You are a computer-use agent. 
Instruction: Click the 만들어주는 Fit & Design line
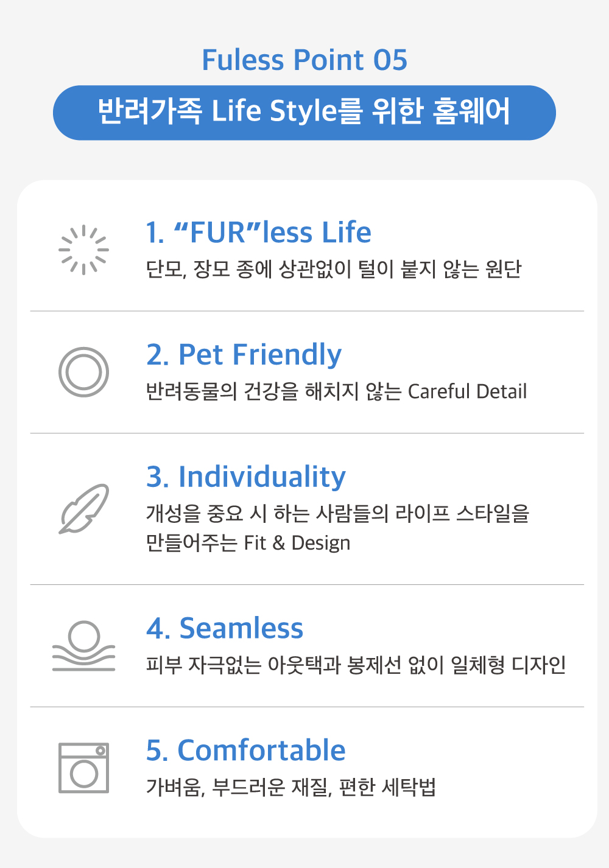point(248,542)
